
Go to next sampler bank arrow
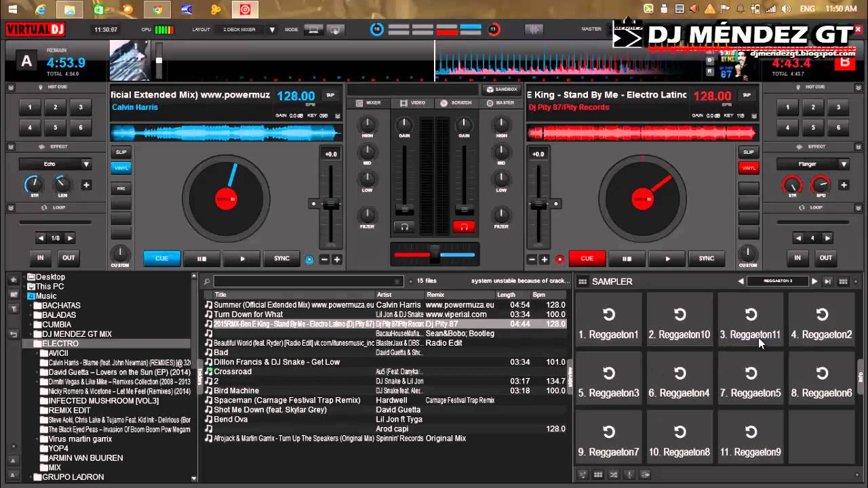coord(814,281)
